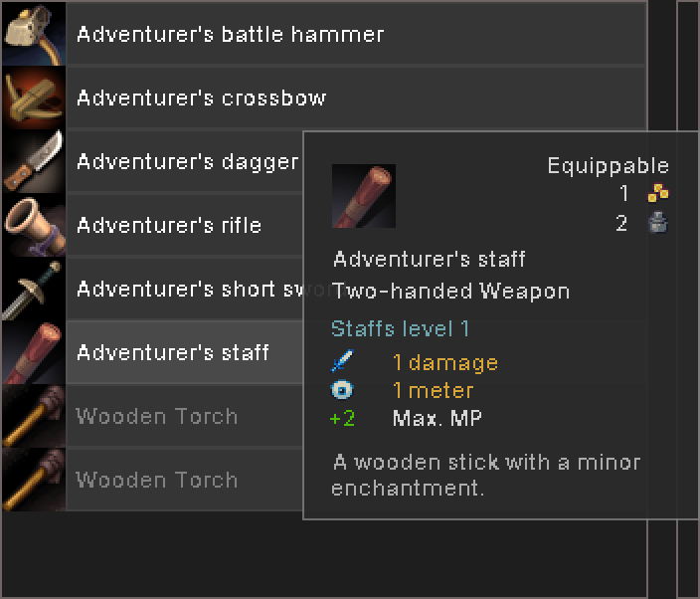Image resolution: width=700 pixels, height=599 pixels.
Task: Click the crossbow item icon
Action: (x=34, y=98)
